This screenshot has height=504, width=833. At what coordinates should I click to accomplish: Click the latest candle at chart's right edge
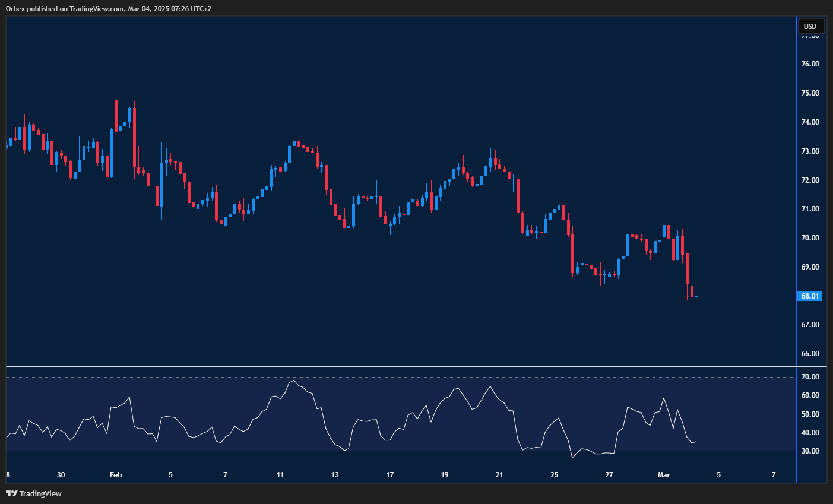[x=696, y=296]
